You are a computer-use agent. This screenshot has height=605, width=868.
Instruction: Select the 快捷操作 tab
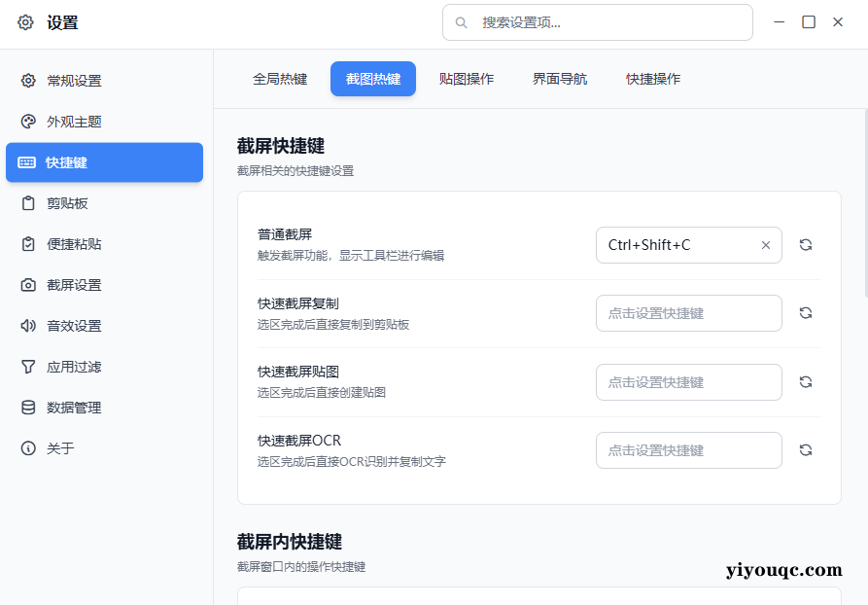tap(653, 79)
